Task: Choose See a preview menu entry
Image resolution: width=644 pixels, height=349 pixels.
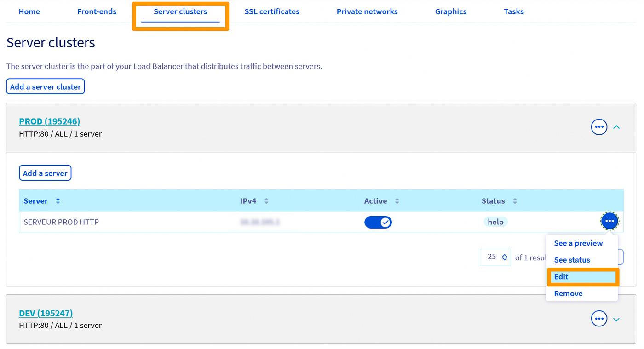Action: click(578, 243)
